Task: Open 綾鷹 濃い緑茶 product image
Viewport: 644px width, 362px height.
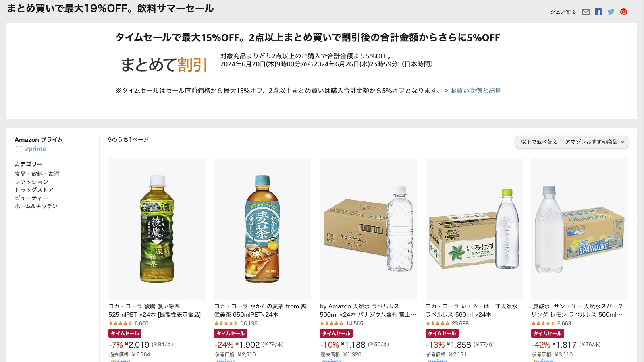Action: click(157, 229)
